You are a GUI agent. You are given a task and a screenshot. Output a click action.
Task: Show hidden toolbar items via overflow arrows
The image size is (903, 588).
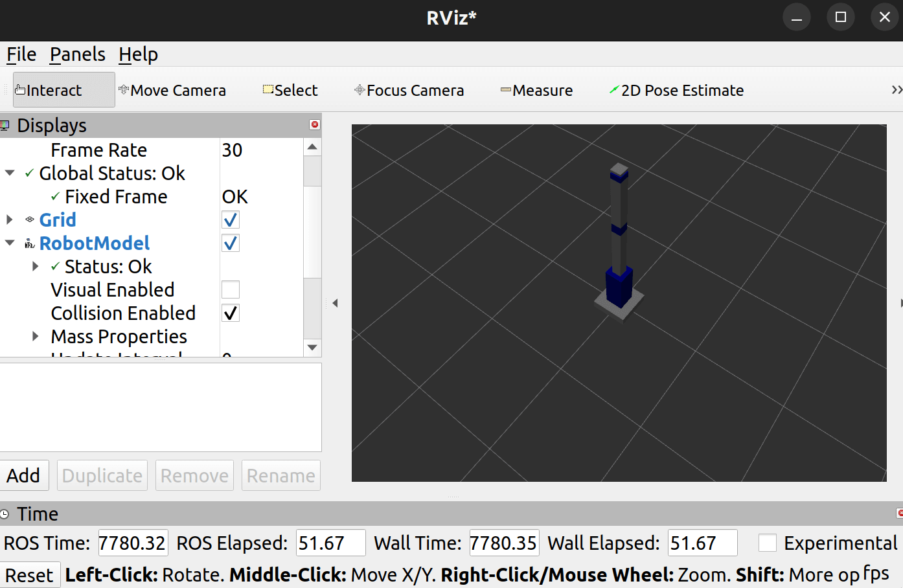(896, 90)
